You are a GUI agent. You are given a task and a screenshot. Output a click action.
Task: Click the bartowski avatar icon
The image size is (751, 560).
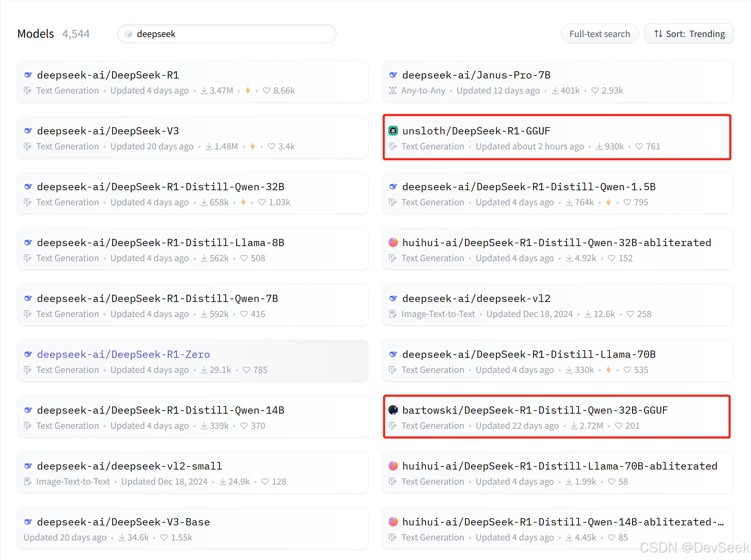393,410
